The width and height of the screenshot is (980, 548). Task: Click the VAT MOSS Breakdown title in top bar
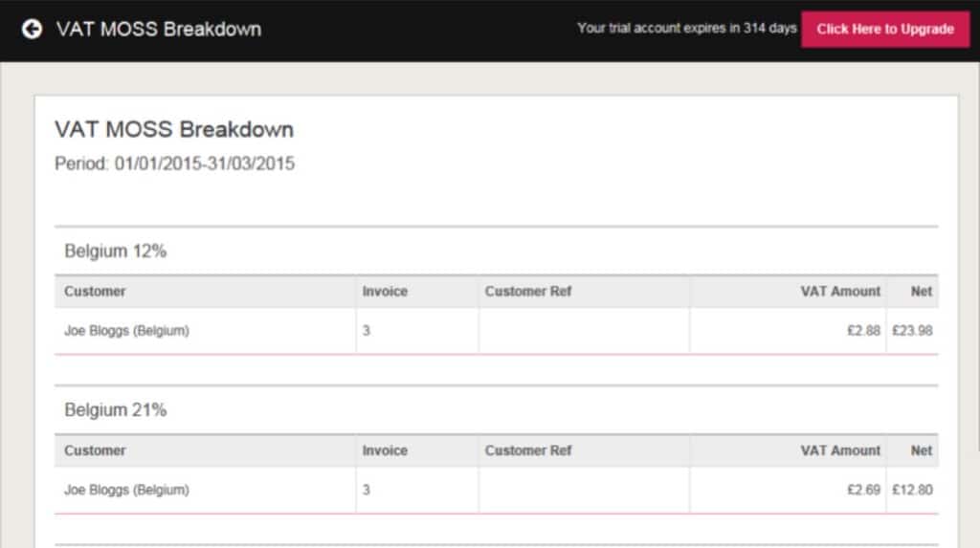(x=158, y=29)
